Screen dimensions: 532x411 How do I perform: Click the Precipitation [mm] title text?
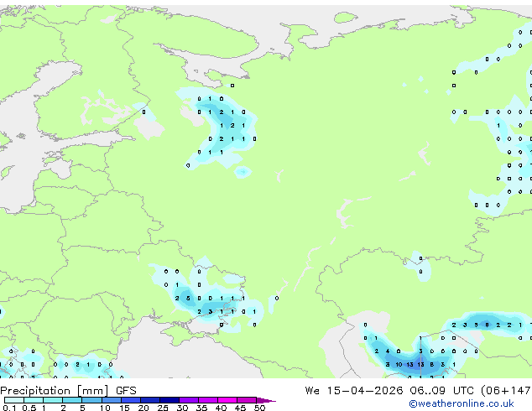point(55,391)
